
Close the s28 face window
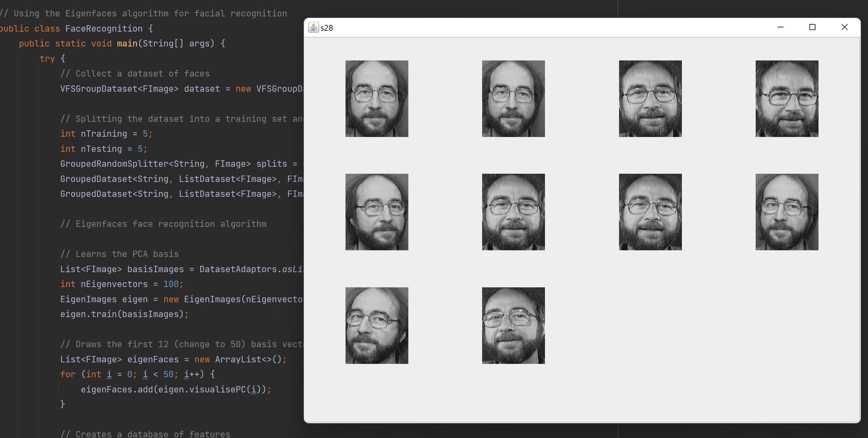point(844,27)
